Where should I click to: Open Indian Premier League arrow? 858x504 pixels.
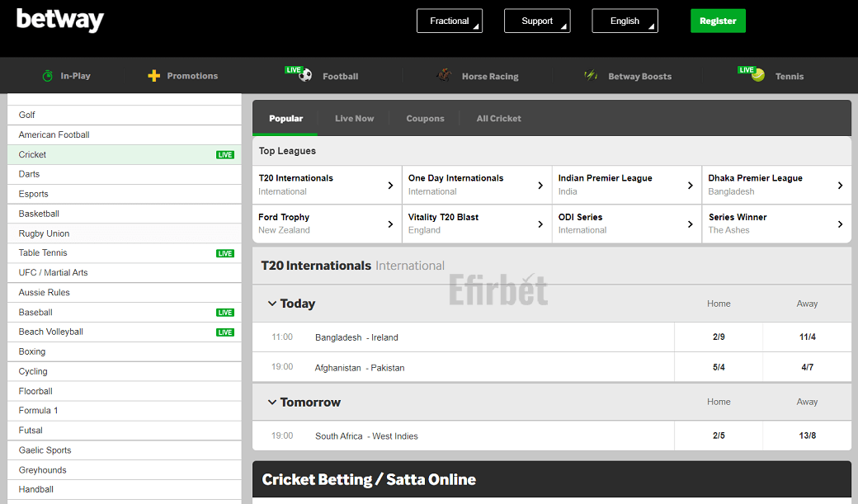point(690,186)
